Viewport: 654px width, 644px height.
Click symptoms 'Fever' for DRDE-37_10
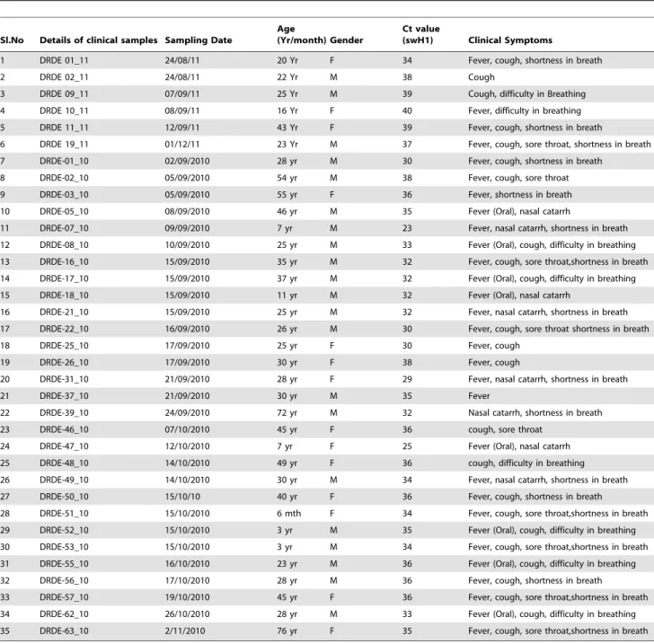click(479, 396)
